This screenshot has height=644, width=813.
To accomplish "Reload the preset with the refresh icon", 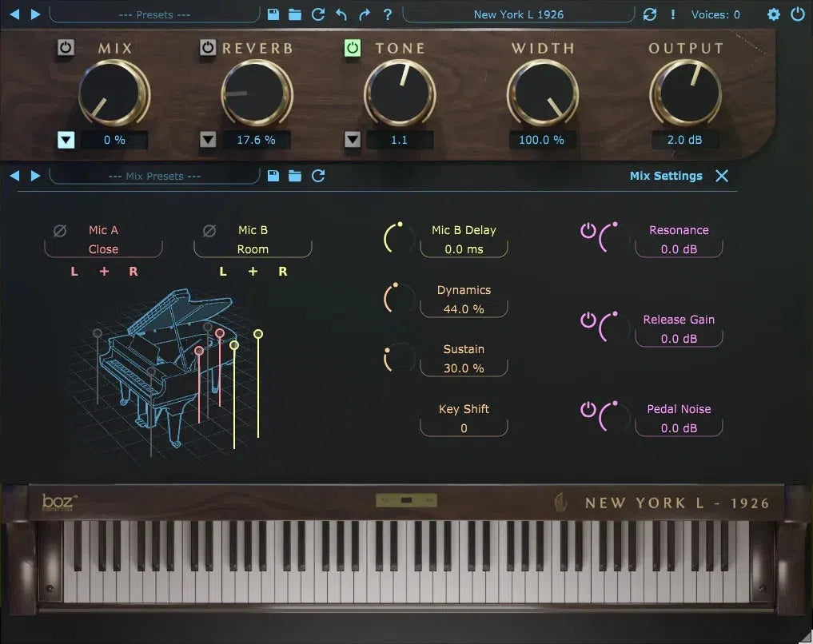I will [x=317, y=14].
